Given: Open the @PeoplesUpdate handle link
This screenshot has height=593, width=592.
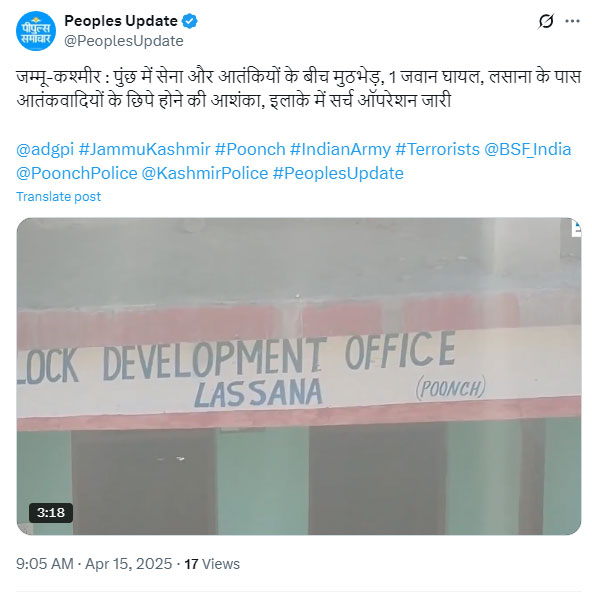Looking at the screenshot, I should pos(124,41).
